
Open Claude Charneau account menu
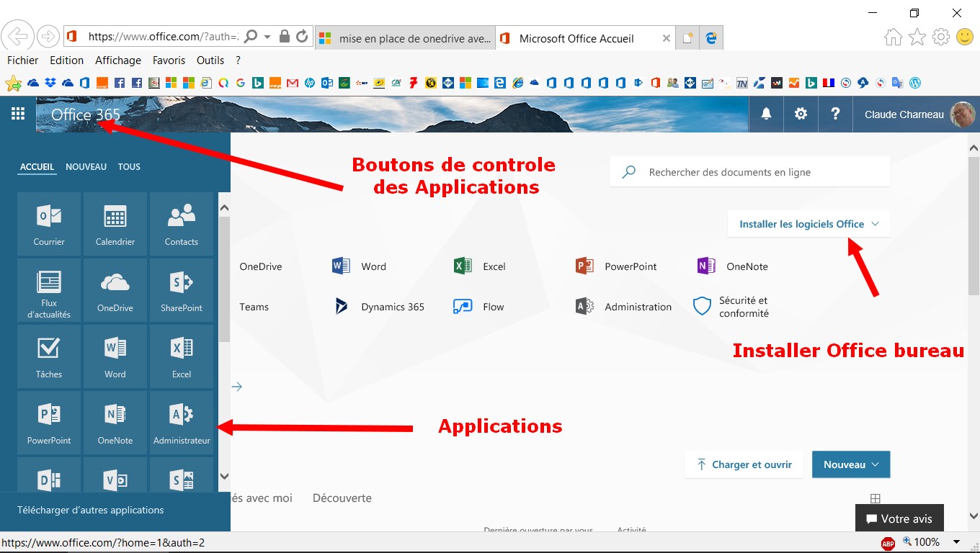click(916, 114)
